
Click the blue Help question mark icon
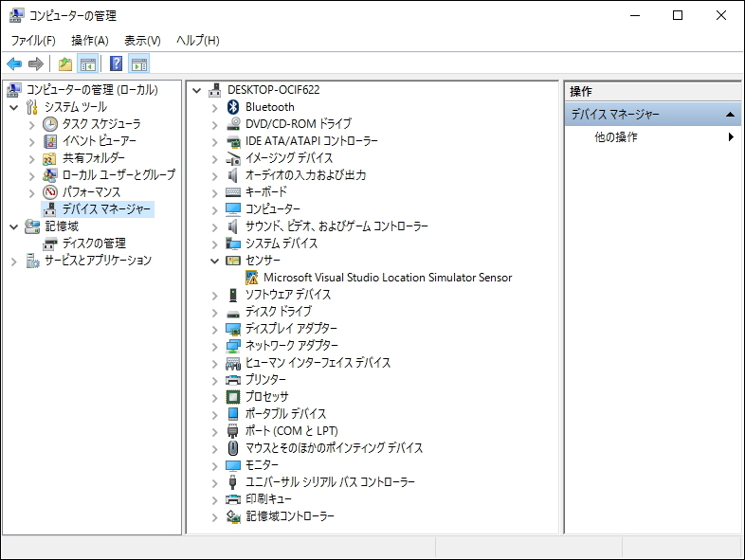(x=116, y=63)
